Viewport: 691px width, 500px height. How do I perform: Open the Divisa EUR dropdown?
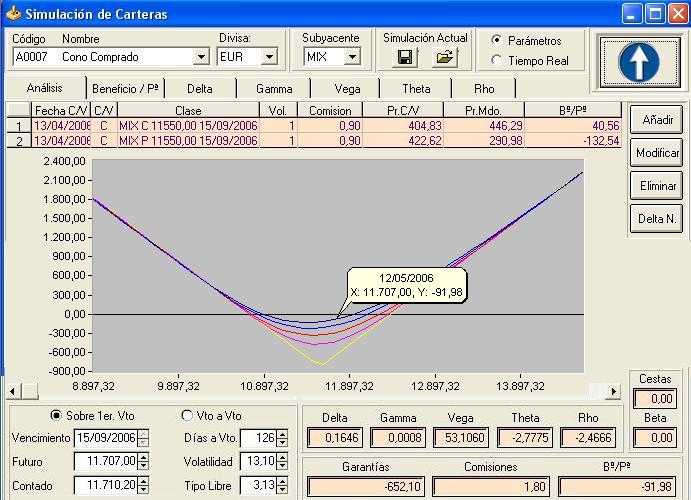pos(269,57)
